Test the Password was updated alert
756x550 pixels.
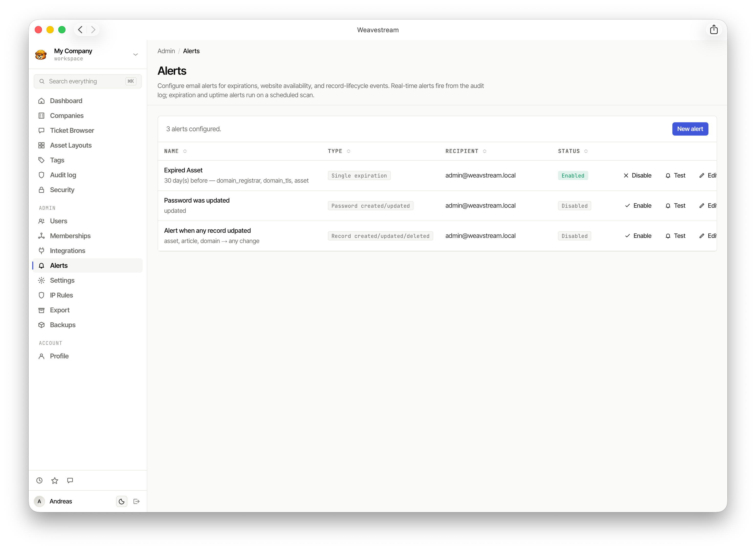coord(675,206)
